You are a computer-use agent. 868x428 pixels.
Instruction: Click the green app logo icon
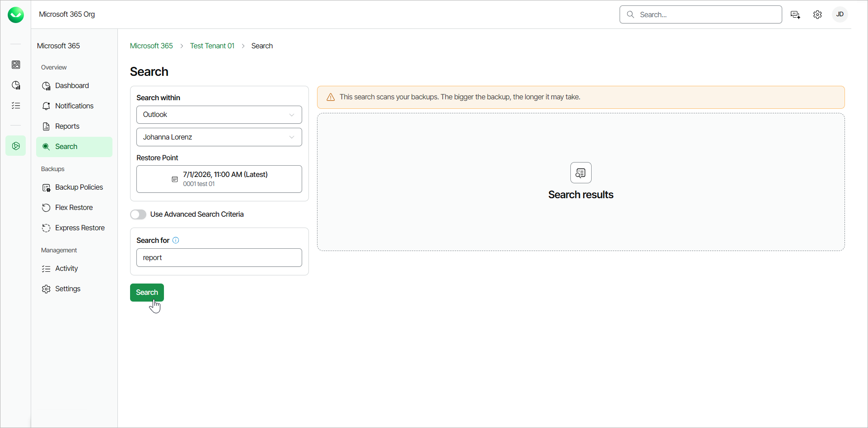coord(16,15)
